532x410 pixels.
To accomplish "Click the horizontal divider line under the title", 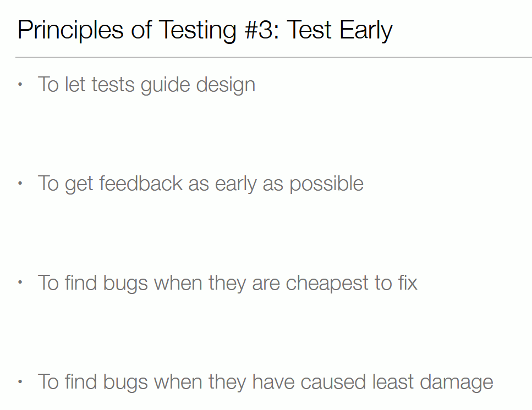I will click(273, 57).
